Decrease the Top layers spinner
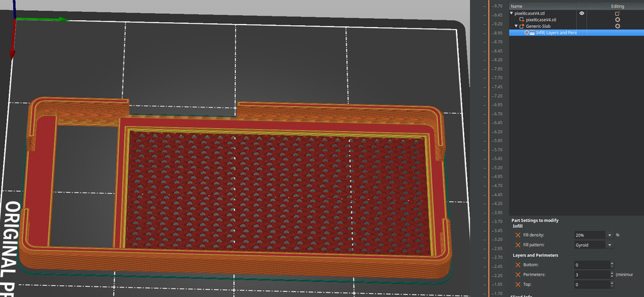The width and height of the screenshot is (644, 297). [612, 287]
